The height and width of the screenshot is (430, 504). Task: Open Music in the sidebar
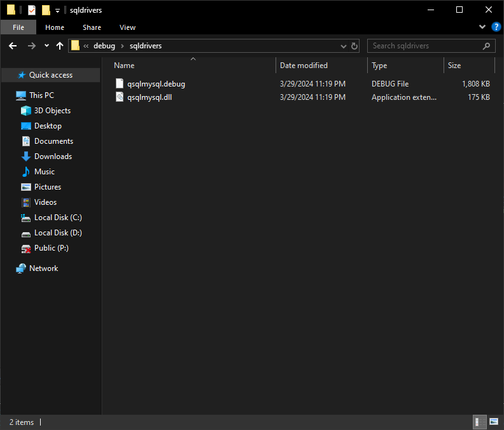[45, 172]
